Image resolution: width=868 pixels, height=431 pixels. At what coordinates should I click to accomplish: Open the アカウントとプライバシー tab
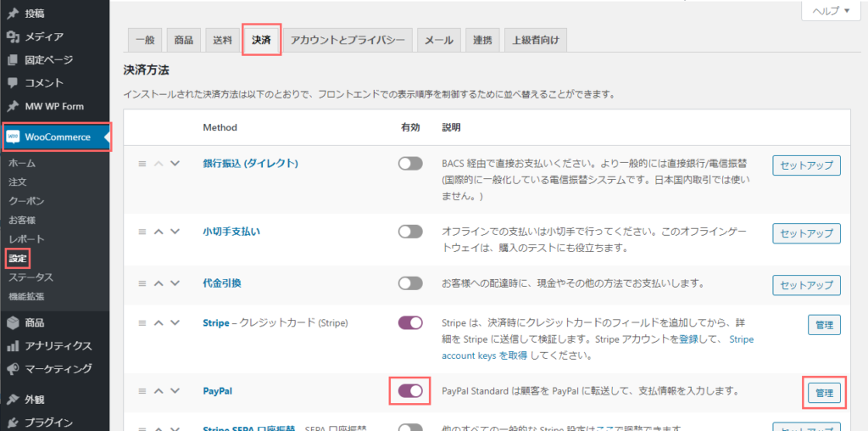348,40
